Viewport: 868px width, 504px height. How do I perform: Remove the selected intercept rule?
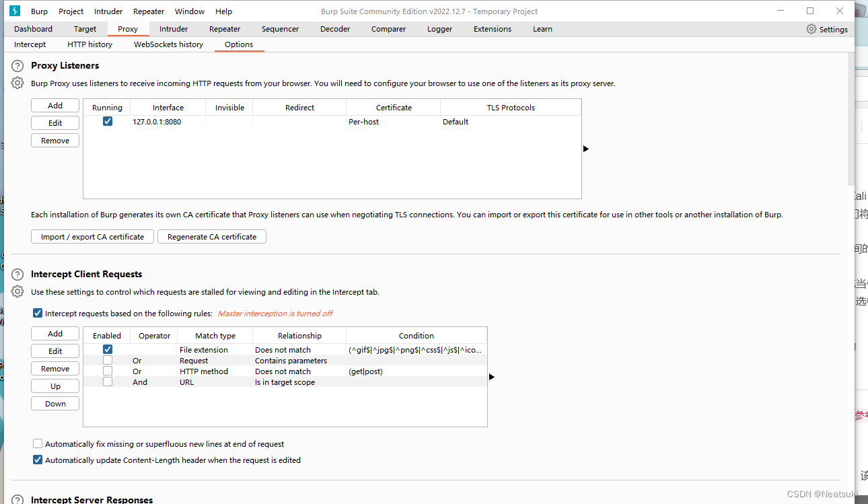tap(55, 369)
